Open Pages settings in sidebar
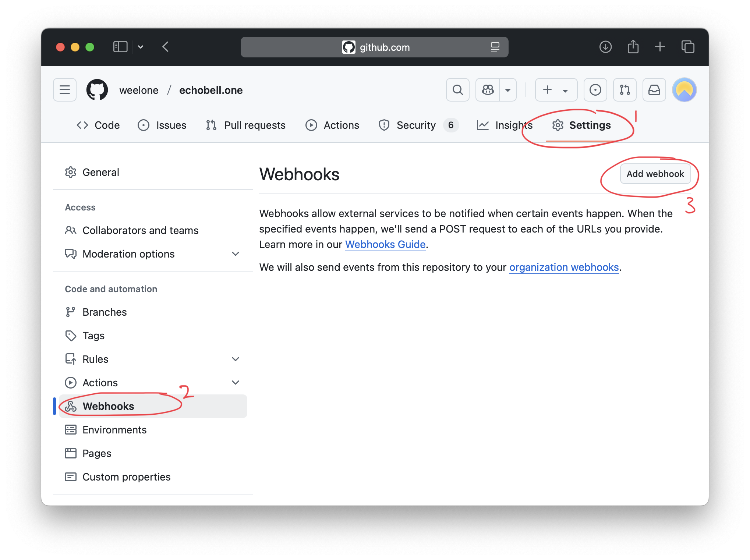The image size is (750, 560). tap(153, 453)
